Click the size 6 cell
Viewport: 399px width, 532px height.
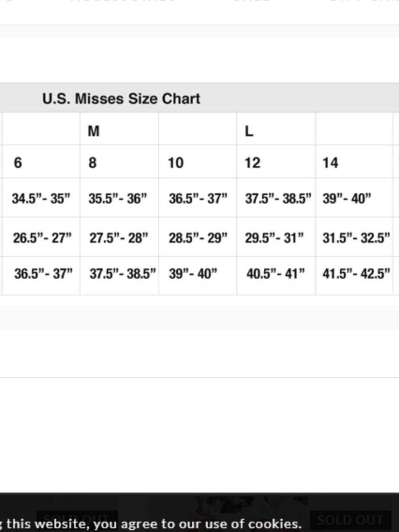tap(41, 162)
